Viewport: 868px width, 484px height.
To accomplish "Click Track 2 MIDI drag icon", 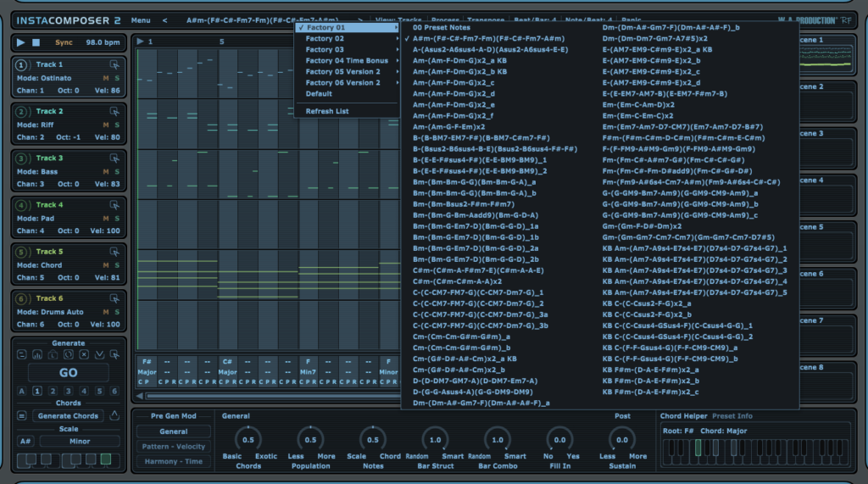I will pyautogui.click(x=114, y=111).
